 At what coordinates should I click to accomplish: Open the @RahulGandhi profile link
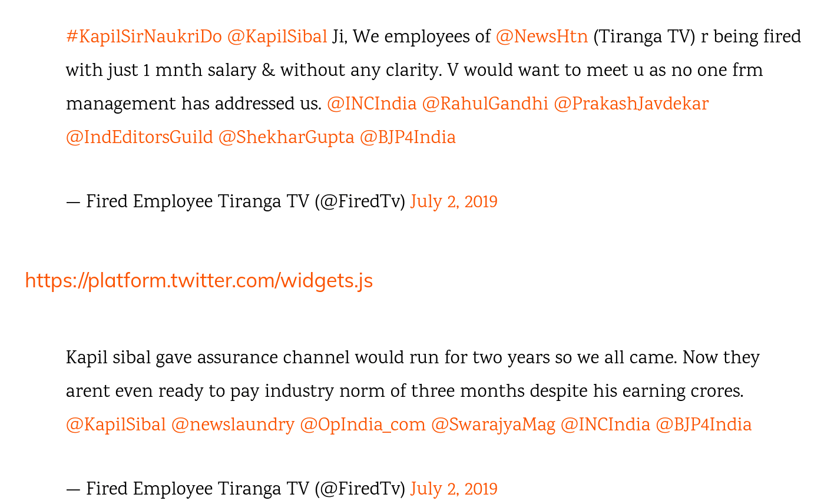tap(485, 104)
